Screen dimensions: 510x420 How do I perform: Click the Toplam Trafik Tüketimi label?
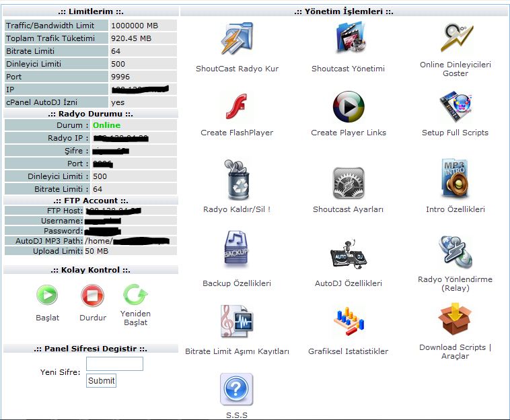[x=50, y=38]
